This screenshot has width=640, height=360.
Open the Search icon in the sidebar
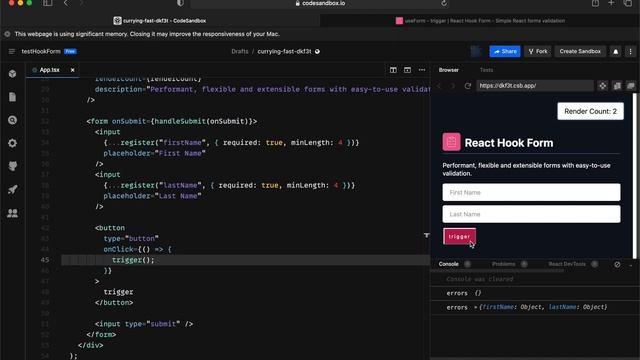pyautogui.click(x=13, y=120)
